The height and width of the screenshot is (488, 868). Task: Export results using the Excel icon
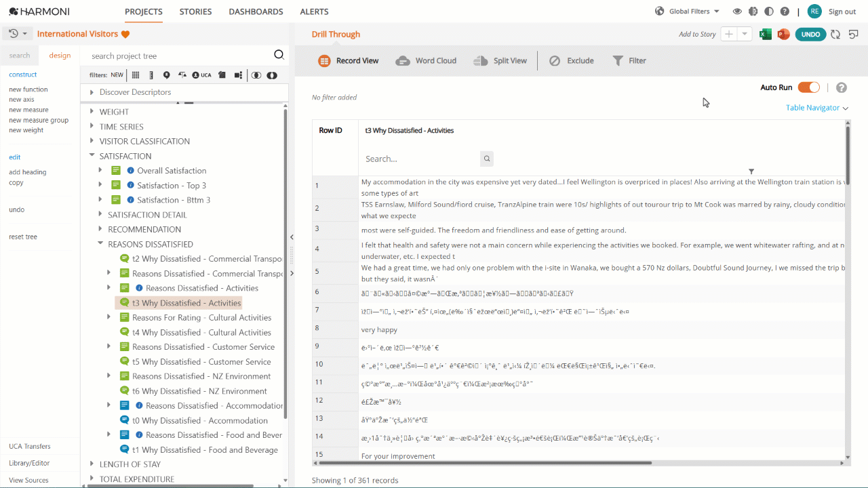(766, 35)
